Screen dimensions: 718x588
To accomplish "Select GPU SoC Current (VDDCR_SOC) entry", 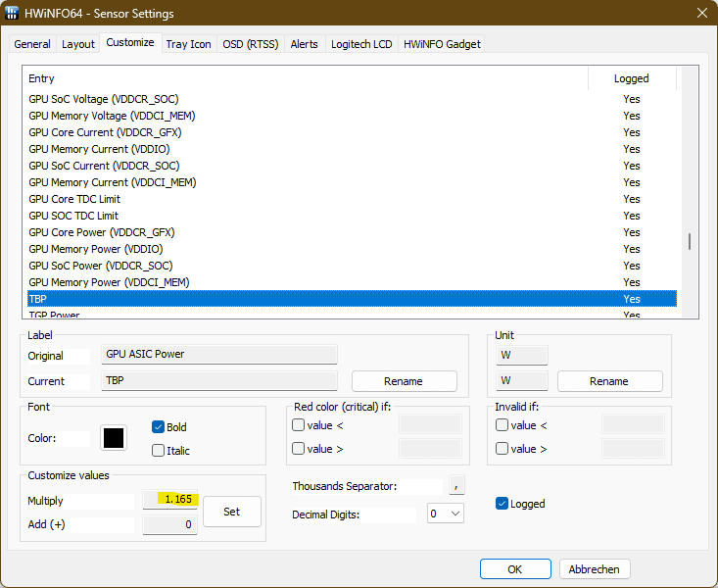I will click(x=352, y=166).
